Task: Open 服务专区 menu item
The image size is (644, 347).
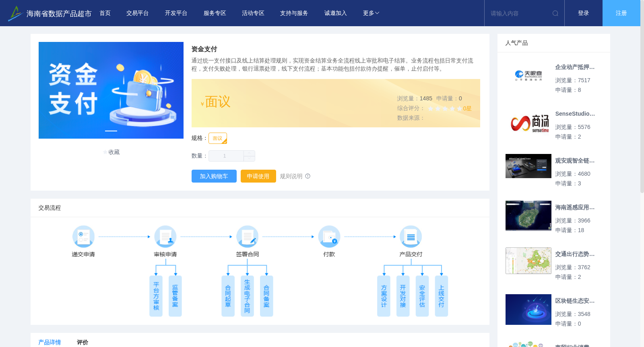Action: coord(215,13)
